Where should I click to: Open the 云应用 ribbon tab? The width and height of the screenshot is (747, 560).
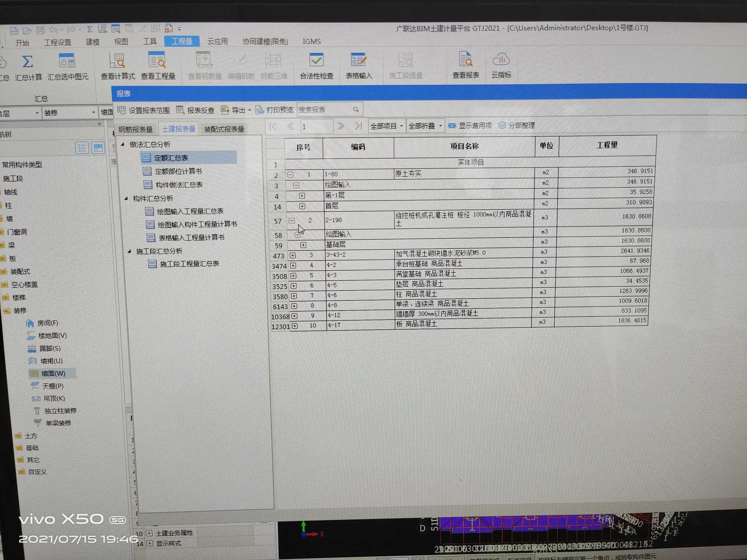click(x=218, y=41)
